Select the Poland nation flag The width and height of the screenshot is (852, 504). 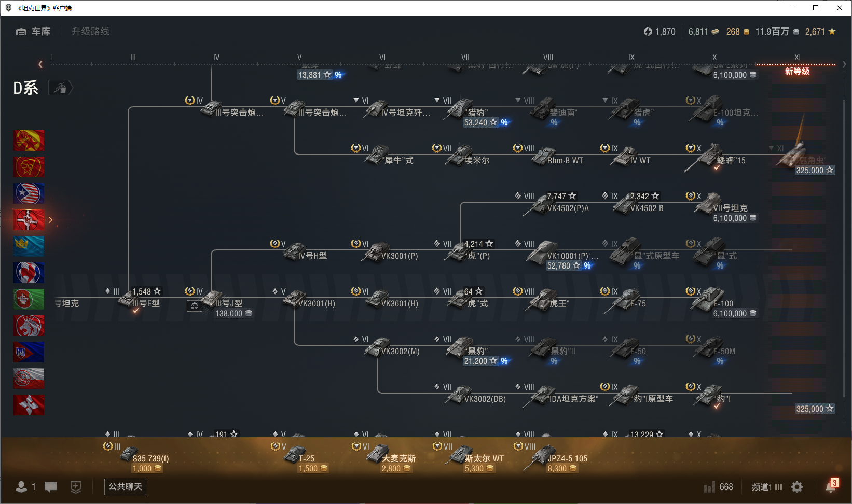[x=29, y=379]
